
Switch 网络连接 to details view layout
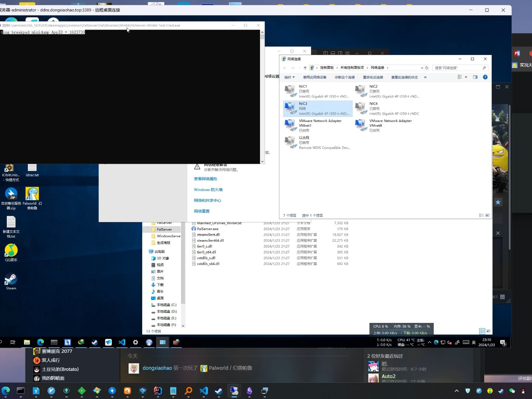pyautogui.click(x=481, y=215)
